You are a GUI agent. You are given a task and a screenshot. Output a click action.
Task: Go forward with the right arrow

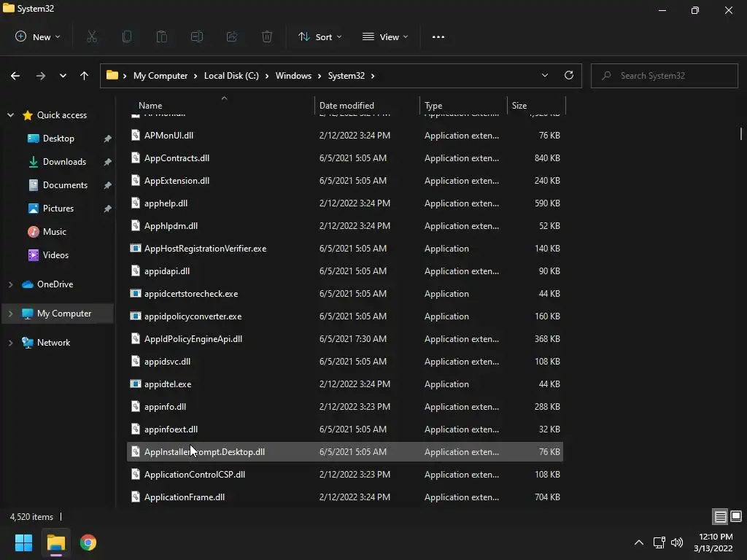coord(41,76)
